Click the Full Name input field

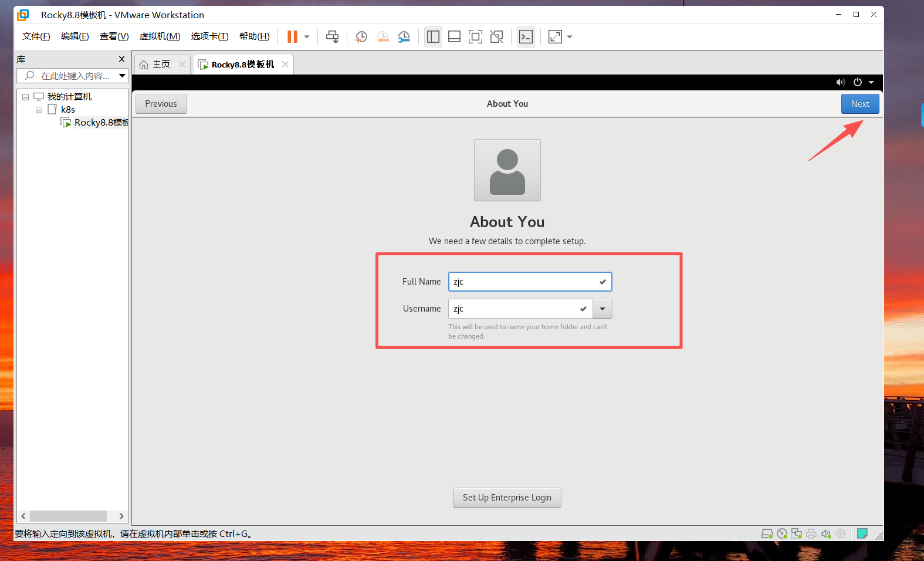pos(530,282)
